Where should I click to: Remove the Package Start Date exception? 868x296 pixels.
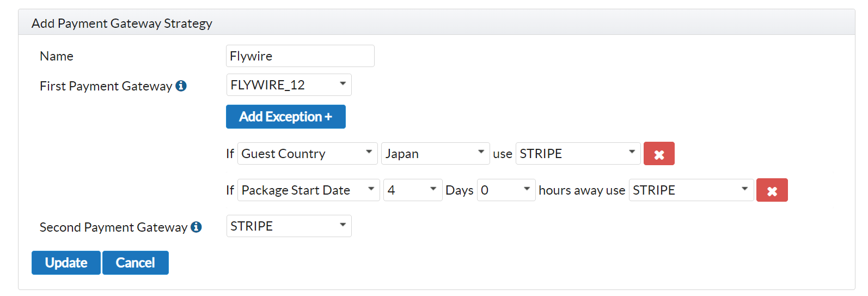[772, 190]
